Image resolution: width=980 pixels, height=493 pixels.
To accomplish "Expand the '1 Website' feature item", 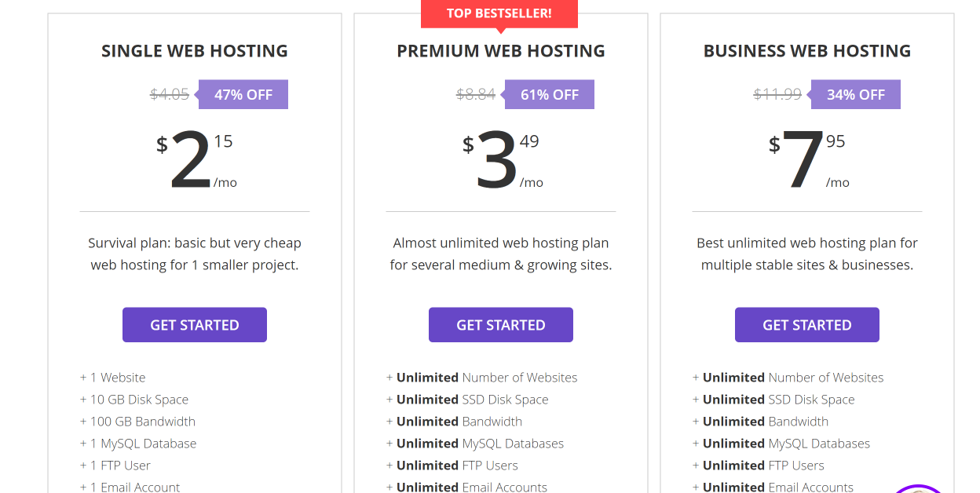I will pyautogui.click(x=112, y=377).
